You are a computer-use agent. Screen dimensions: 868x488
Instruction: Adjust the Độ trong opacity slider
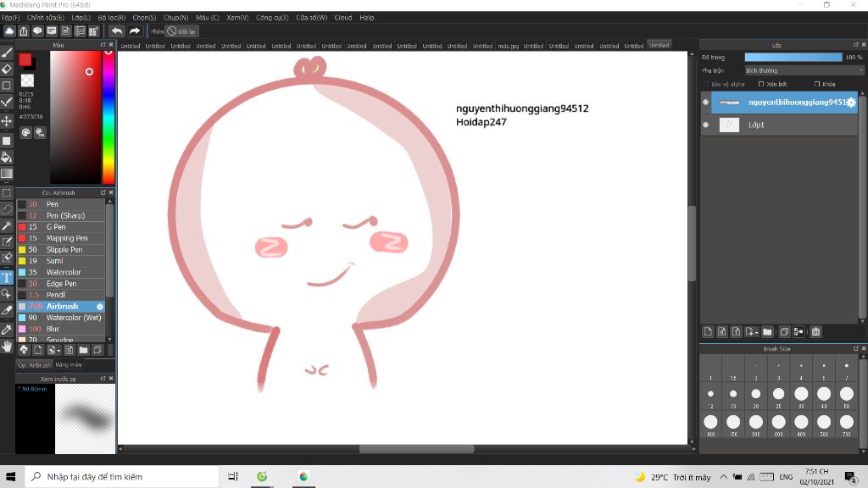(793, 57)
